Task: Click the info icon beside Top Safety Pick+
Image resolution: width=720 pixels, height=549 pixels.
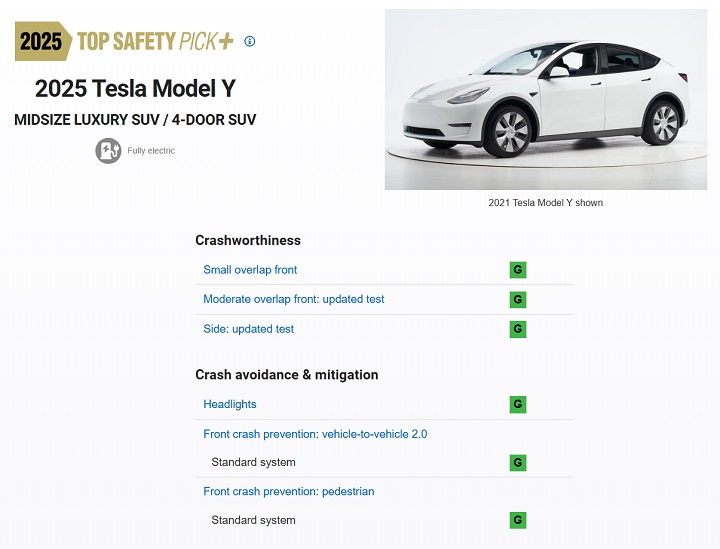Action: tap(249, 41)
